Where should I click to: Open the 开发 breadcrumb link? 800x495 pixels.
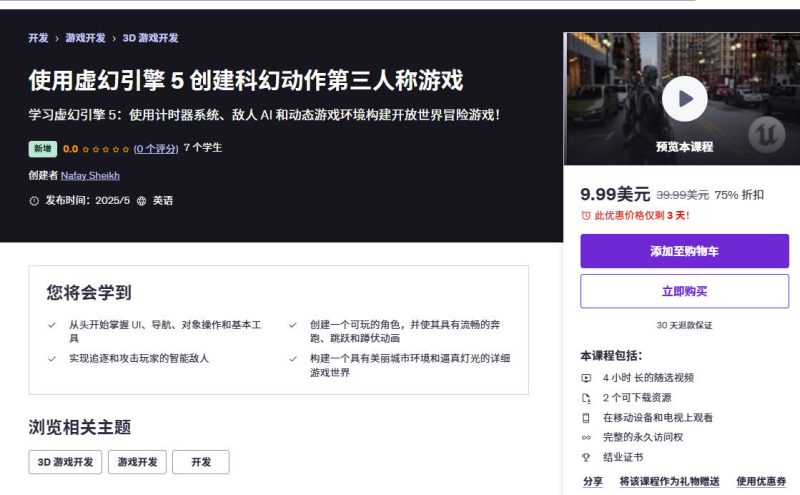[x=38, y=38]
